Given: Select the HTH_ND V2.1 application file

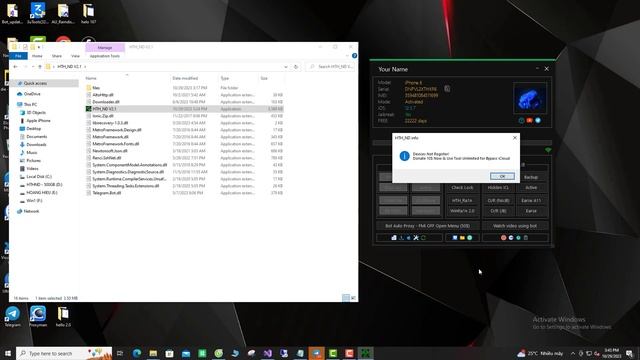Looking at the screenshot, I should click(184, 109).
